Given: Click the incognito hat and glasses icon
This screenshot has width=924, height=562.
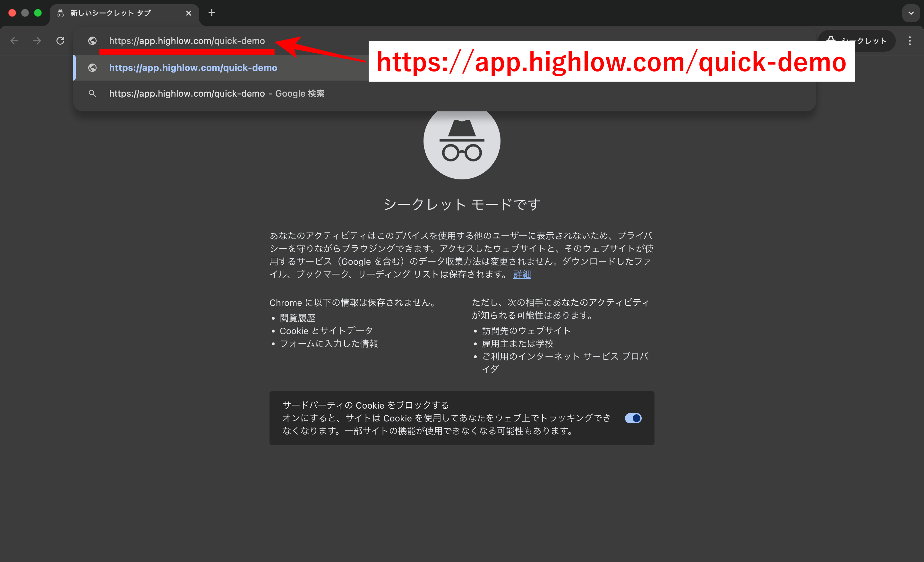Looking at the screenshot, I should [x=462, y=141].
